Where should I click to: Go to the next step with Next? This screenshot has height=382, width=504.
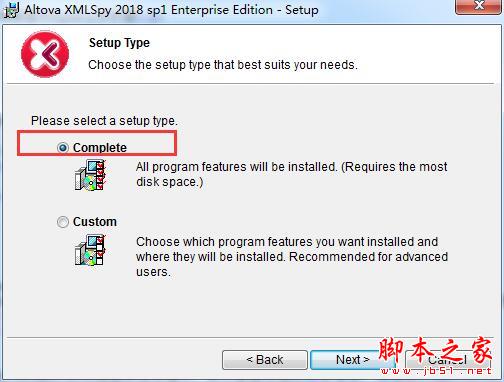point(352,360)
